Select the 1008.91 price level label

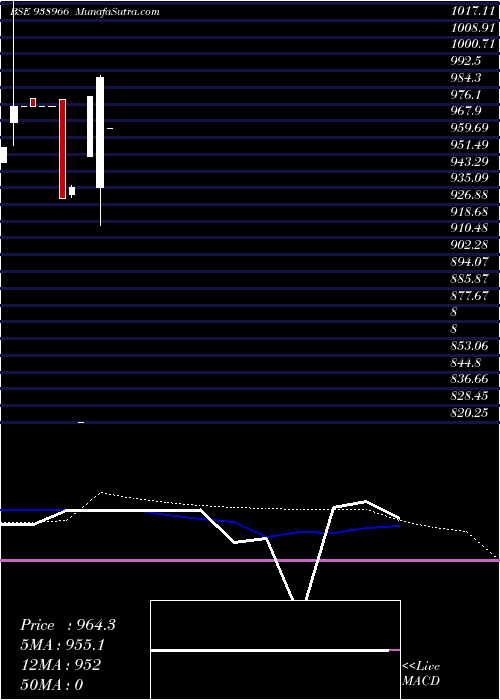coord(473,27)
